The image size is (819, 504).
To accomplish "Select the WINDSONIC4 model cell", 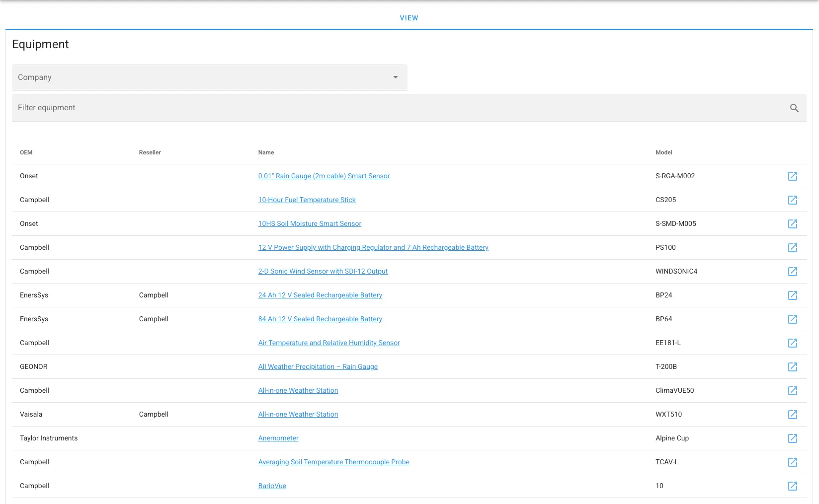I will click(676, 271).
